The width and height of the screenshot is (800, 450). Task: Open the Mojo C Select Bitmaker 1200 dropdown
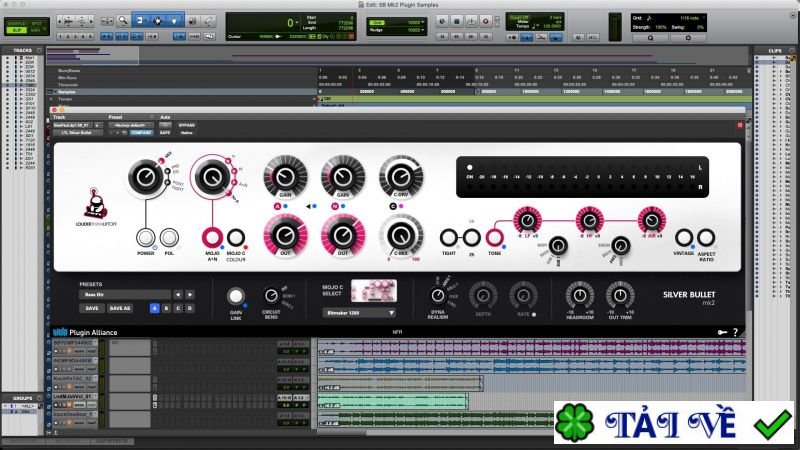coord(361,312)
